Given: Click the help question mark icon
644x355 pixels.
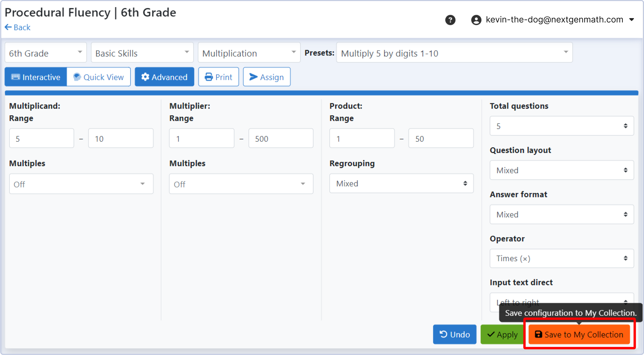Looking at the screenshot, I should coord(450,20).
